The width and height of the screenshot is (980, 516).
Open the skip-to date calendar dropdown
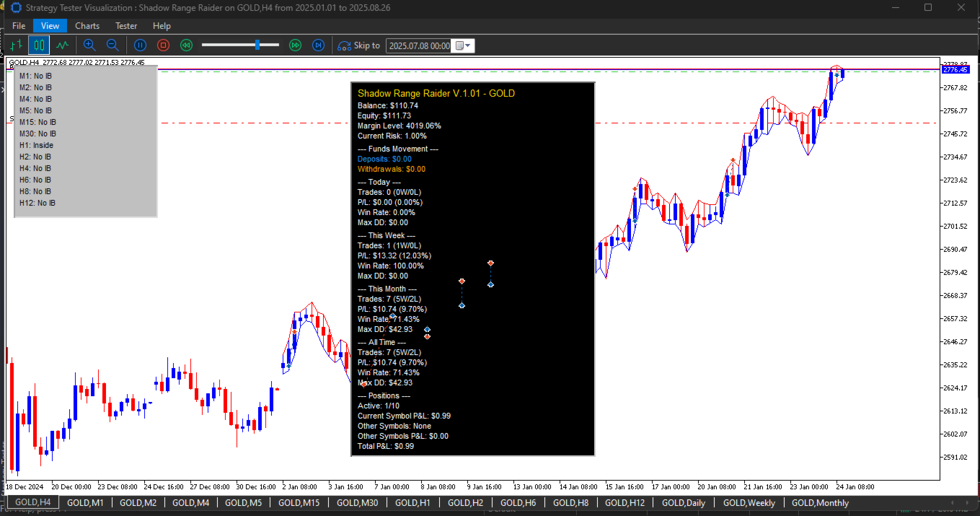tap(464, 45)
